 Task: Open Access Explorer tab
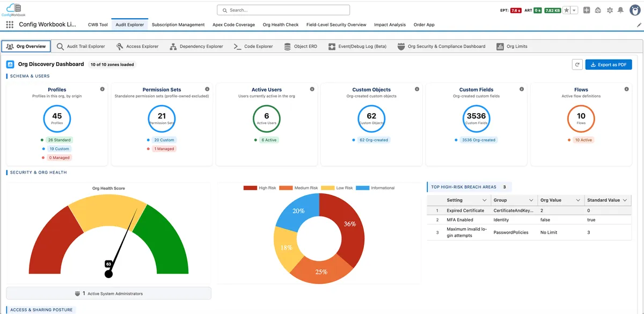(137, 46)
